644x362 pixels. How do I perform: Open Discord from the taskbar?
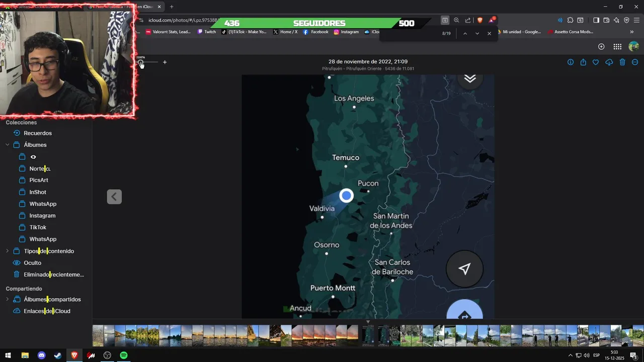[42, 355]
